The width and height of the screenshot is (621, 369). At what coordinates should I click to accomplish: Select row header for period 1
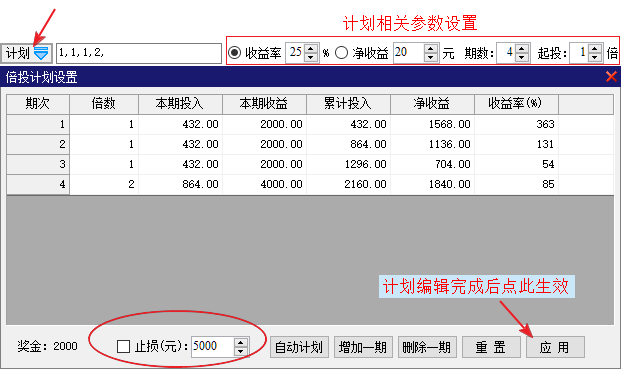point(38,124)
